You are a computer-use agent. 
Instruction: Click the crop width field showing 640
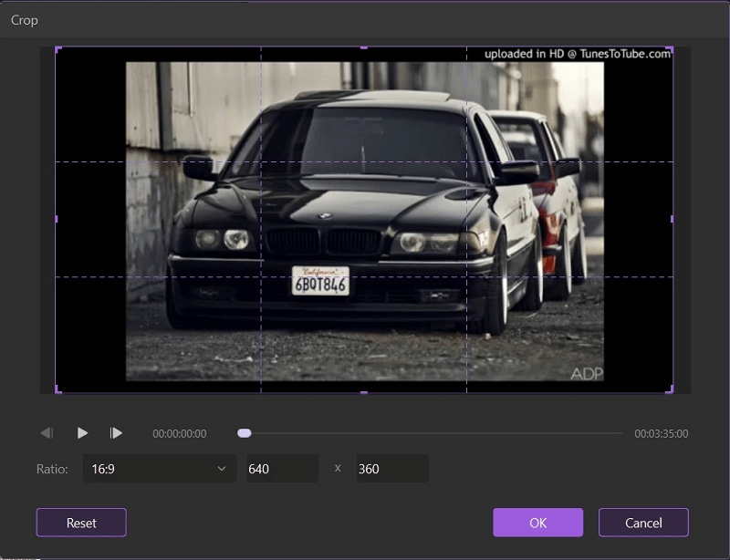point(283,468)
